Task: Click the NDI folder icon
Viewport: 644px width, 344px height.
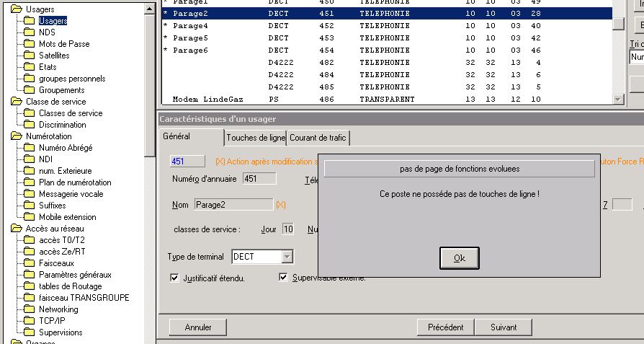Action: coord(29,159)
